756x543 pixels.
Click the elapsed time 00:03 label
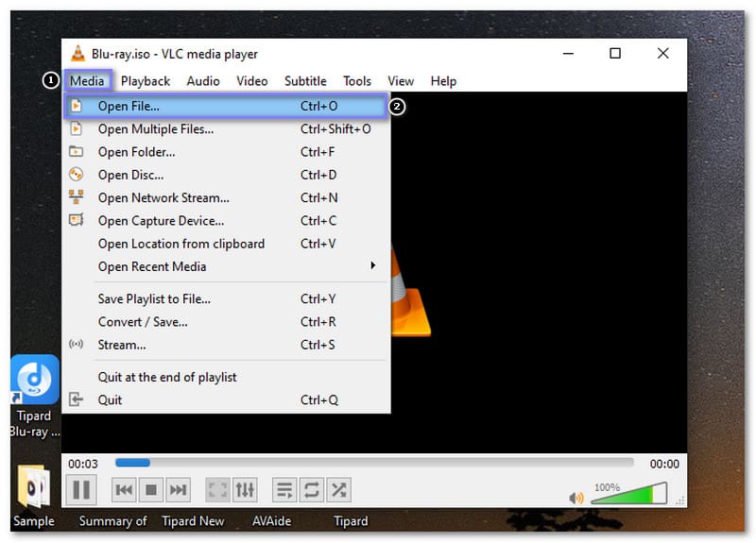pyautogui.click(x=83, y=464)
